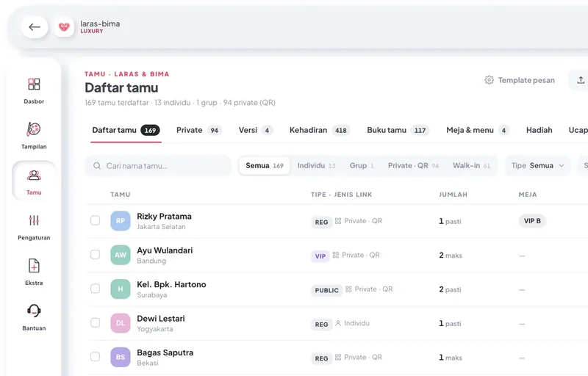Viewport: 588px width, 376px height.
Task: Switch to the Daftar tamu tab
Action: pos(126,130)
